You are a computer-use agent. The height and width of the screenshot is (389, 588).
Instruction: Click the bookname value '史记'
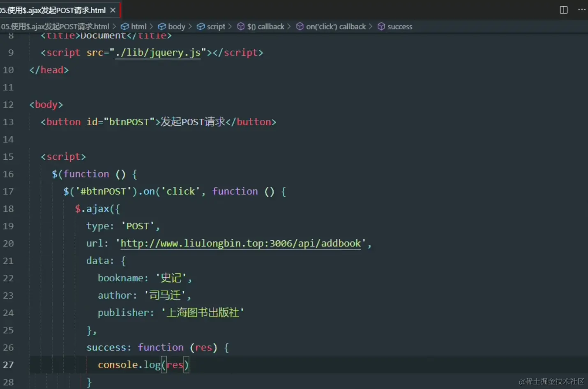click(x=171, y=278)
